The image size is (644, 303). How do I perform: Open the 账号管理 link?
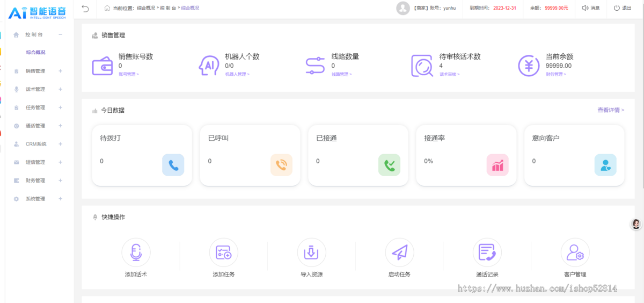pos(128,74)
